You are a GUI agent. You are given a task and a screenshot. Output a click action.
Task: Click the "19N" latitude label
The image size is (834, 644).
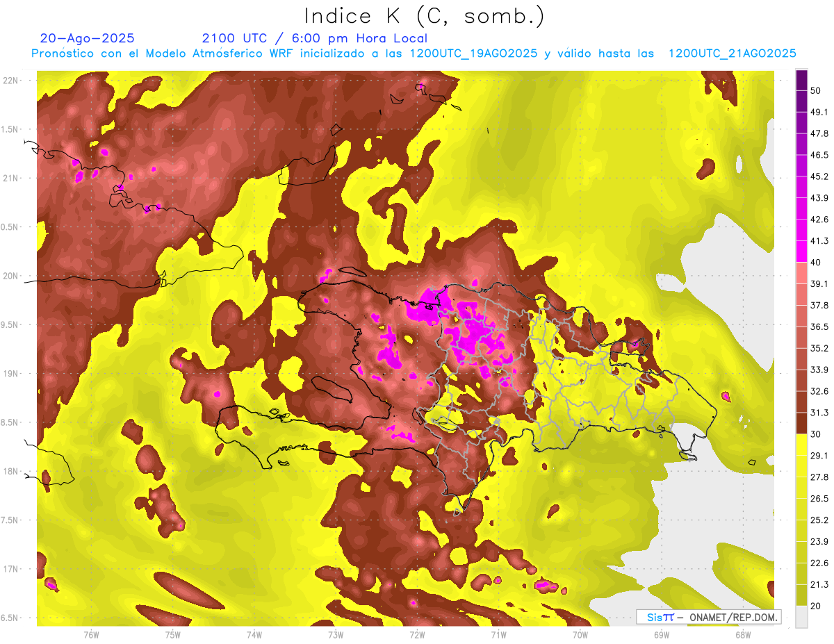click(11, 374)
